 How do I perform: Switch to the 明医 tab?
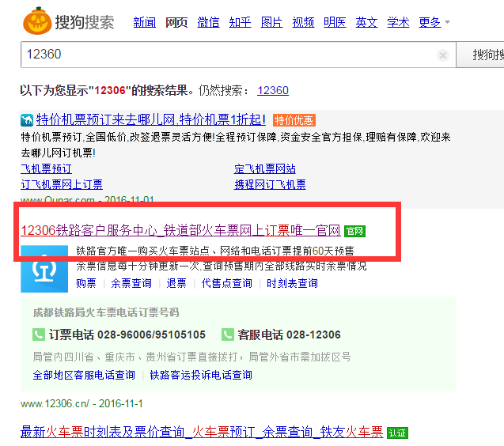pyautogui.click(x=335, y=22)
